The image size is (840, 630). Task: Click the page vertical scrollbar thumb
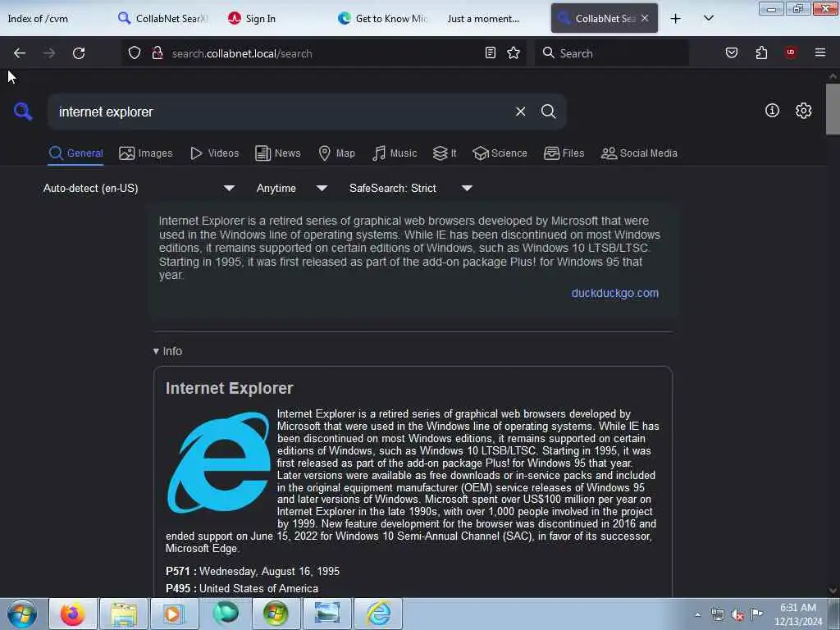[x=833, y=109]
